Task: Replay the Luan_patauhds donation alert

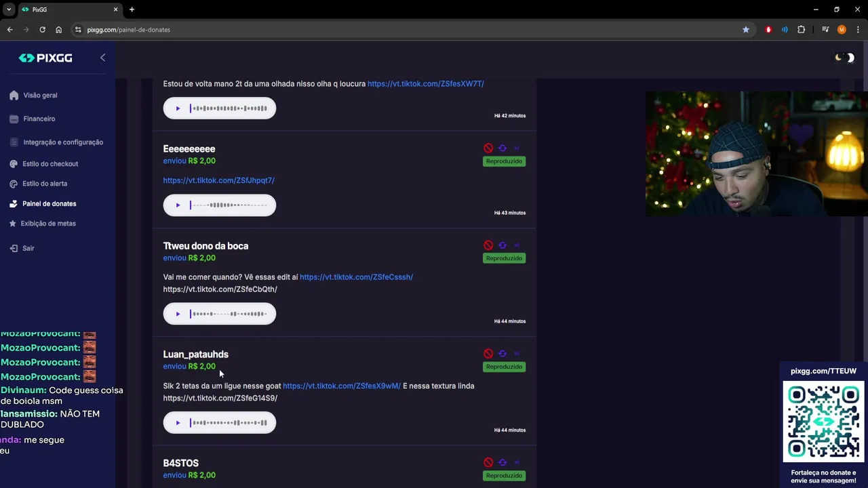Action: [x=502, y=353]
